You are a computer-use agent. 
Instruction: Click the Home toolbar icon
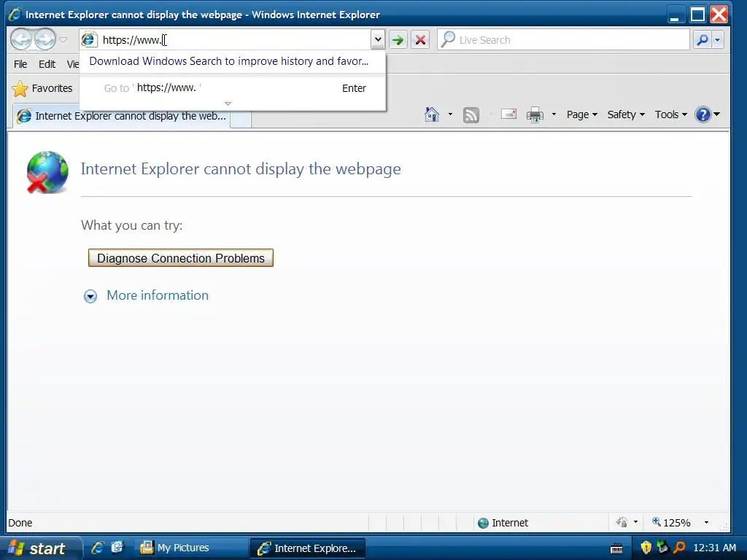432,114
